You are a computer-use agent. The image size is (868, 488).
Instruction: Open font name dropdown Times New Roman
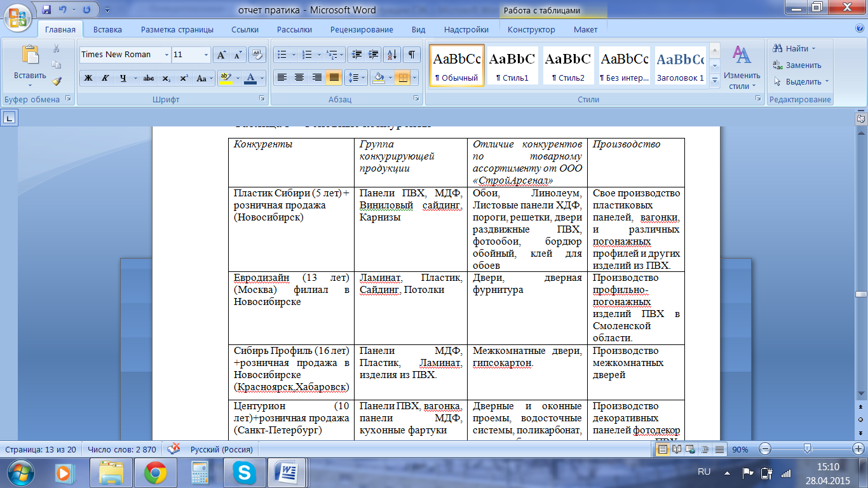click(166, 55)
